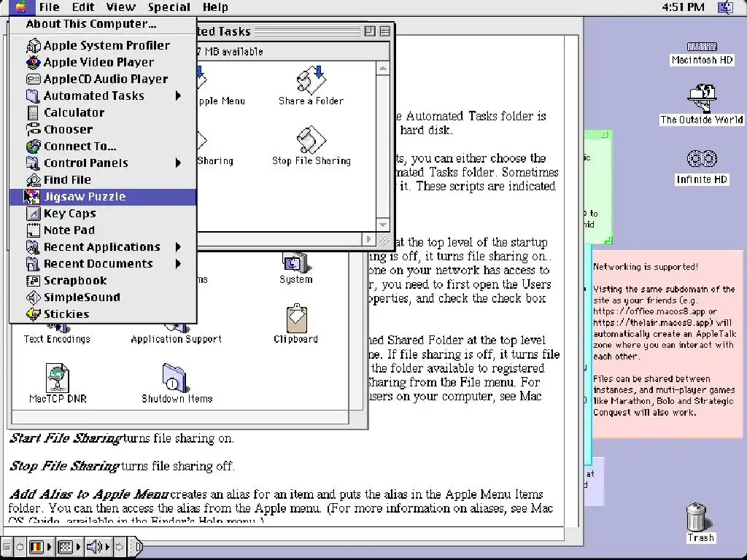This screenshot has width=747, height=560.
Task: Launch the highlighted Jigsaw Puzzle item
Action: coord(103,197)
